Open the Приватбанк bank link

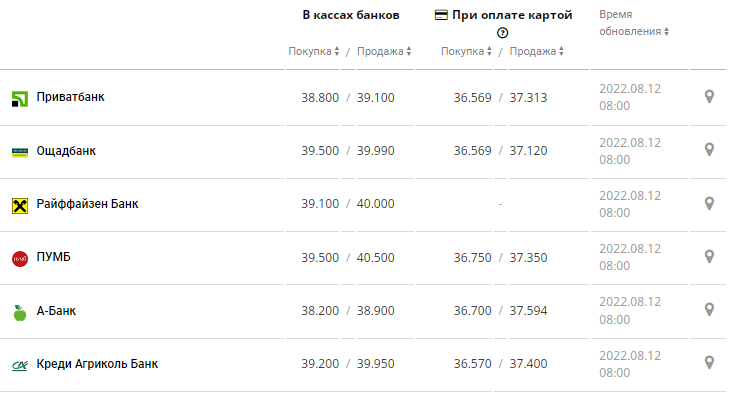(71, 97)
